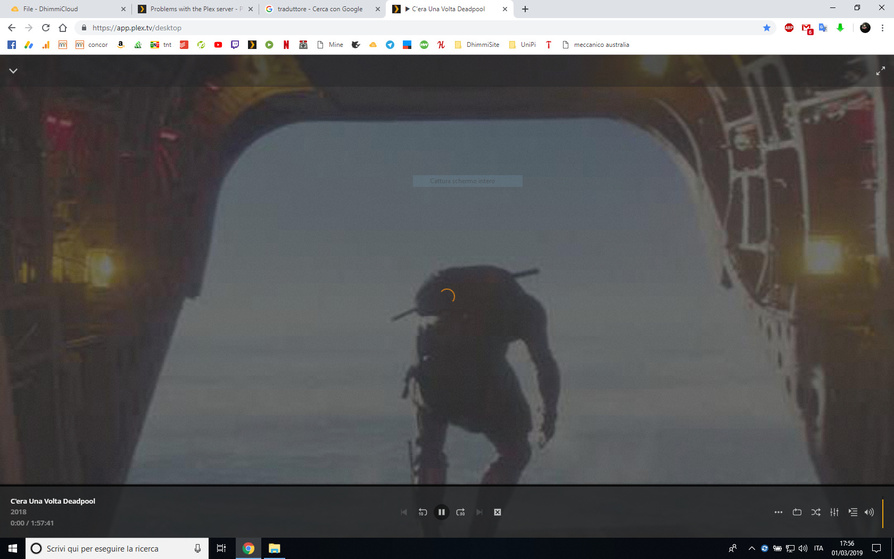This screenshot has width=894, height=559.
Task: Click Chrome in the taskbar
Action: [x=248, y=548]
